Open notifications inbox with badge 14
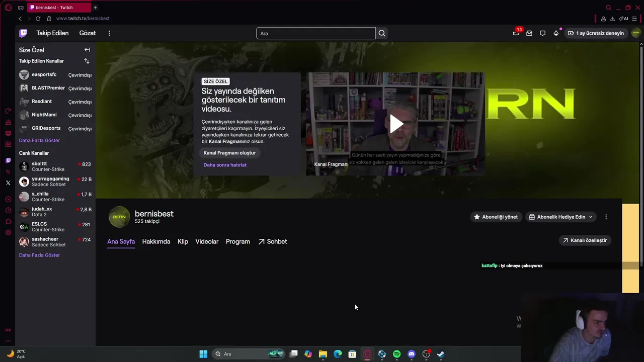The height and width of the screenshot is (362, 644). [x=516, y=33]
